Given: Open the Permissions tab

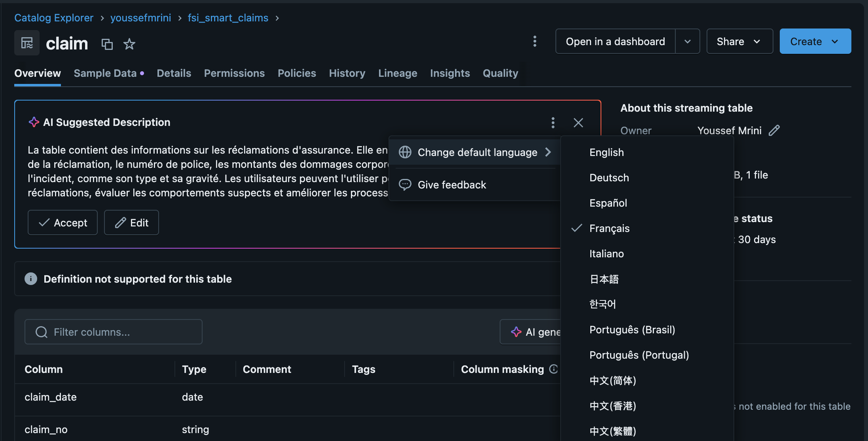Looking at the screenshot, I should (x=234, y=73).
